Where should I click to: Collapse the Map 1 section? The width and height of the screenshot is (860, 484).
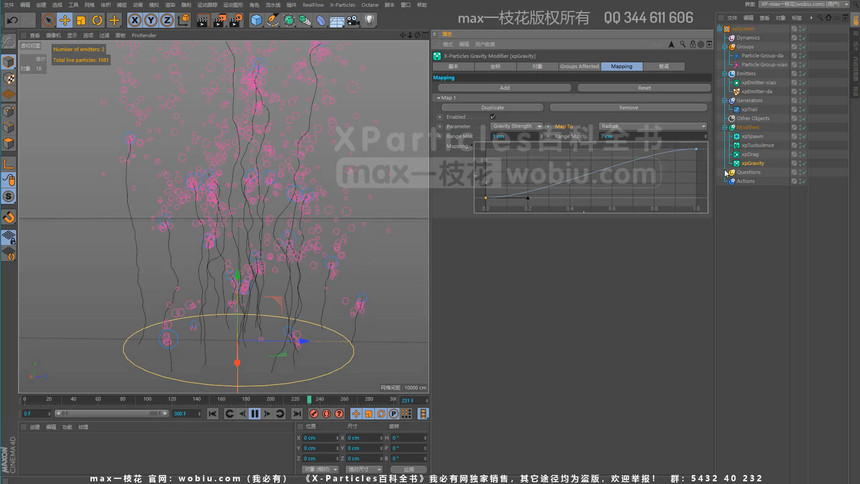tap(438, 98)
